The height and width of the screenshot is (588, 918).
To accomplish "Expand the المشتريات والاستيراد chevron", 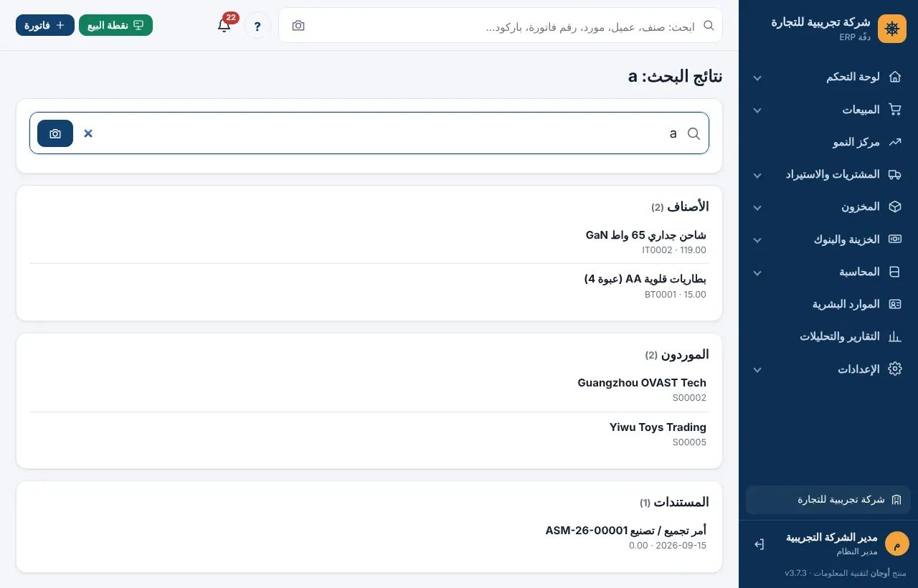I will (x=757, y=175).
